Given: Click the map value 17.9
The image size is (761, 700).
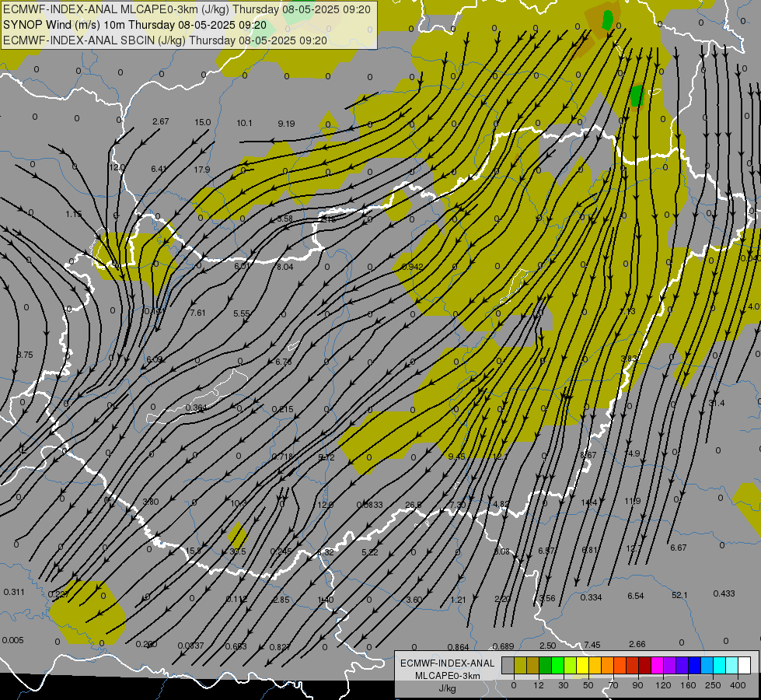Looking at the screenshot, I should (x=202, y=170).
